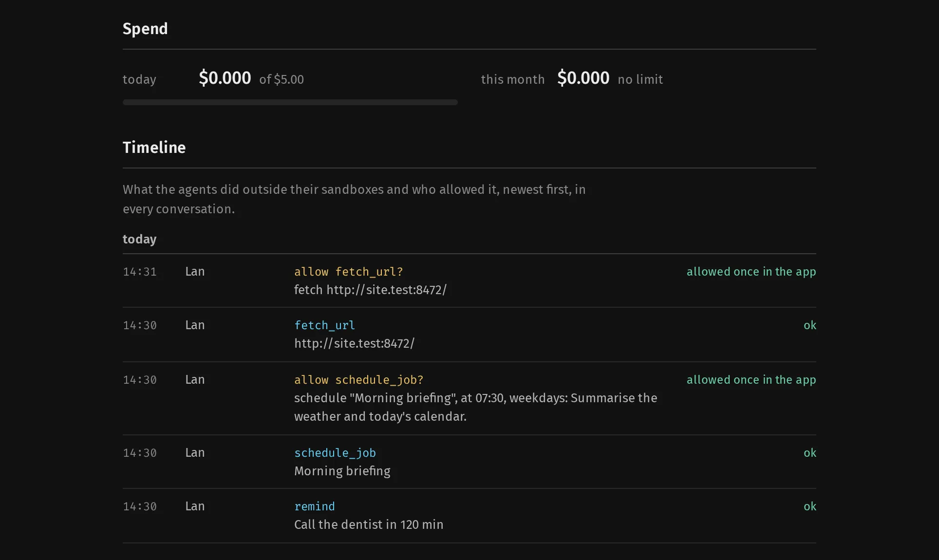939x560 pixels.
Task: Click the Timeline section heading
Action: coord(154,148)
